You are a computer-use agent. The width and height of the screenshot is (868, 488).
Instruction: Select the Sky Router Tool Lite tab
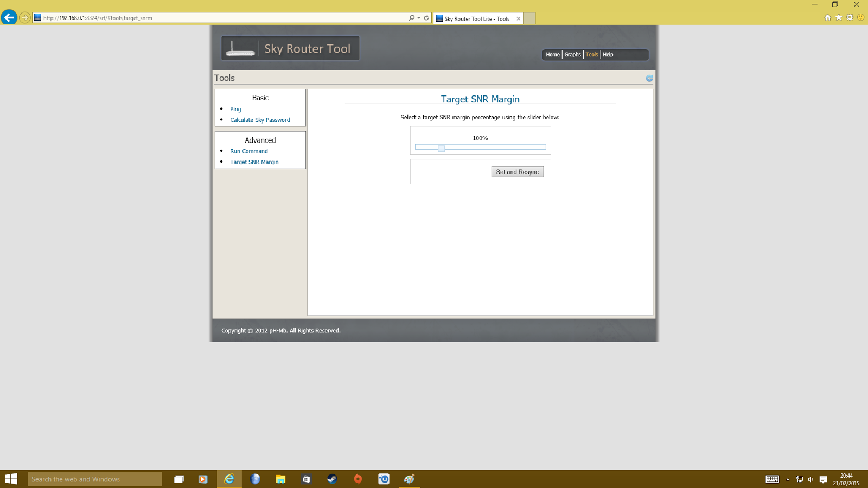[477, 18]
